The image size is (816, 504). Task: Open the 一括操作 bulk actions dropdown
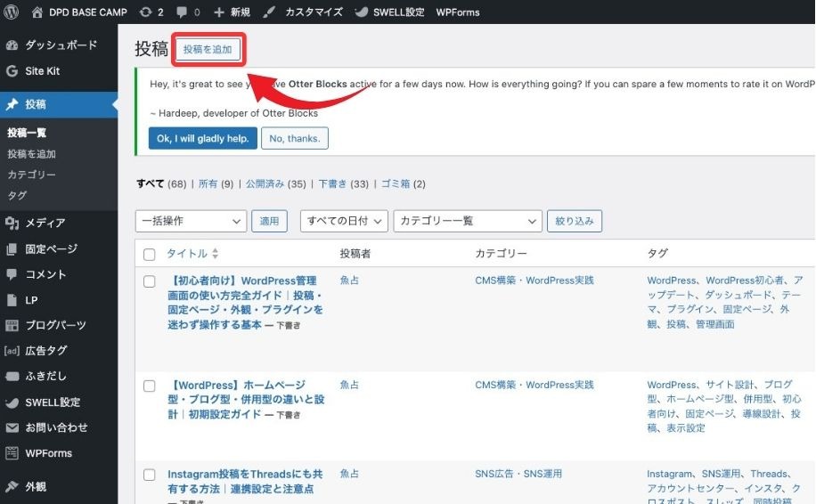point(191,221)
